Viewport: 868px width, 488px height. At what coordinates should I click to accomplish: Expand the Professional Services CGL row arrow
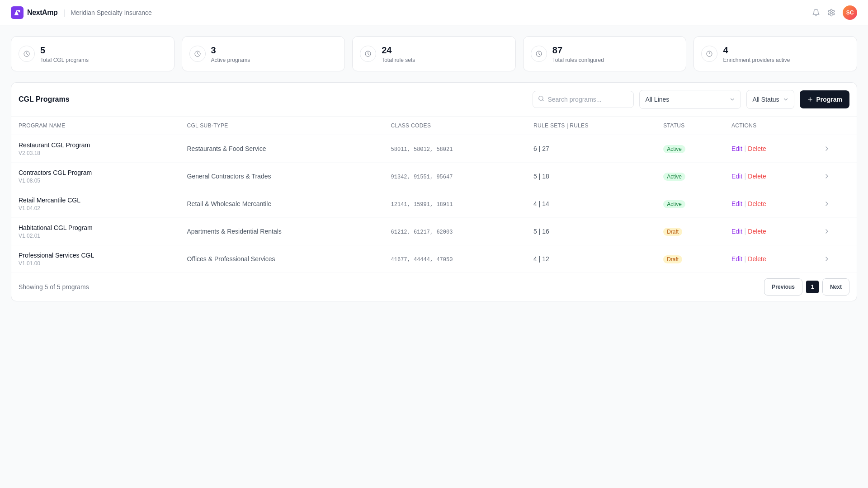click(827, 259)
